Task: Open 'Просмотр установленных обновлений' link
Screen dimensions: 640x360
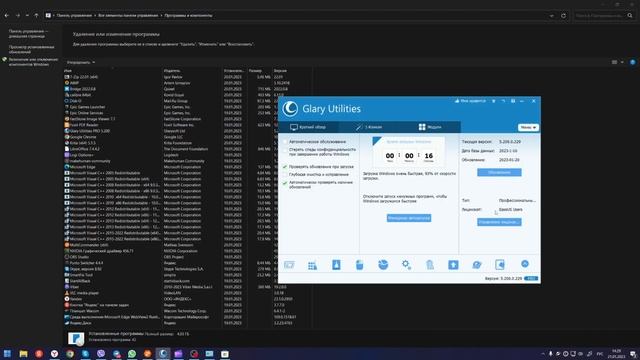Action: [x=31, y=49]
